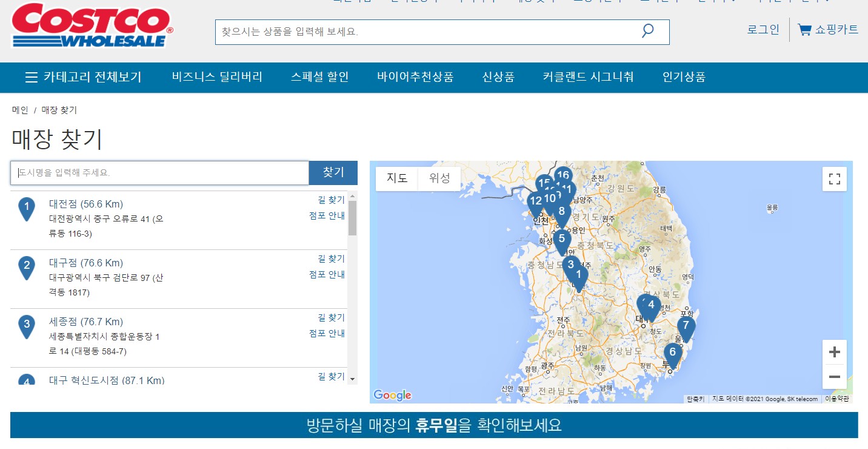The width and height of the screenshot is (868, 449).
Task: Click 점포 안내 for 대구점
Action: [327, 274]
